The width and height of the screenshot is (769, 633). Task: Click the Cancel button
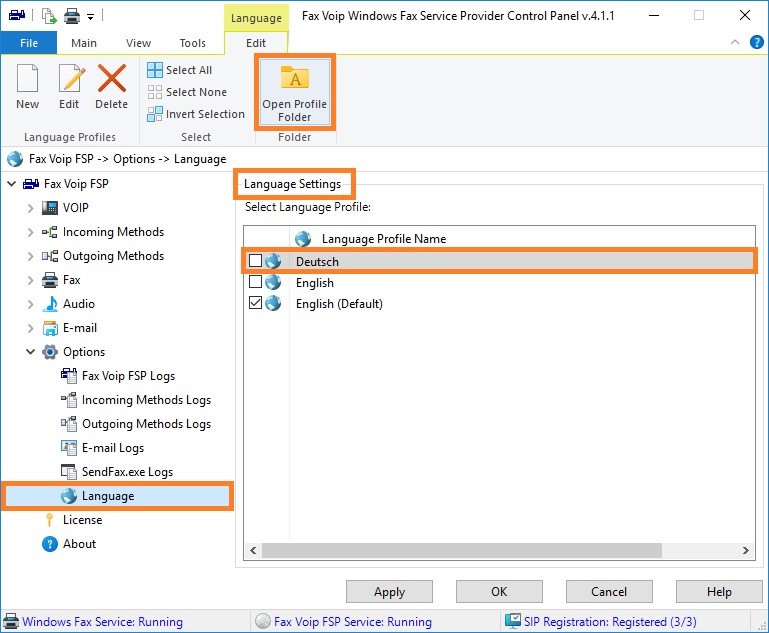pyautogui.click(x=609, y=592)
